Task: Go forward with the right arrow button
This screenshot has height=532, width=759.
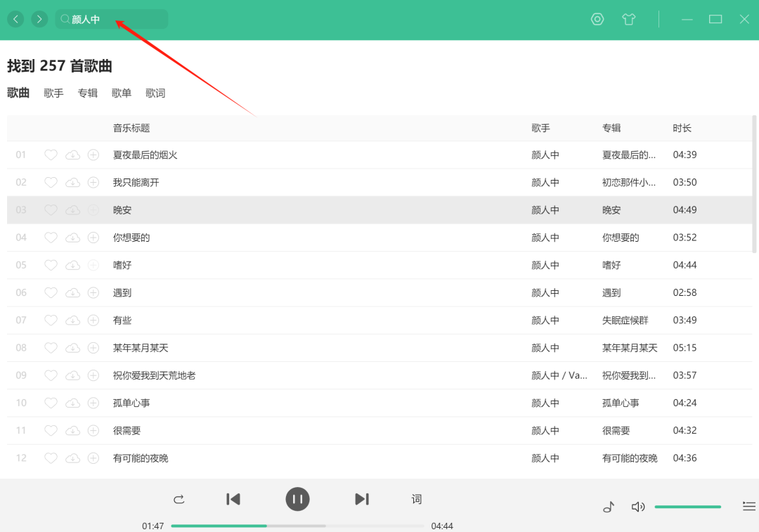Action: point(39,19)
